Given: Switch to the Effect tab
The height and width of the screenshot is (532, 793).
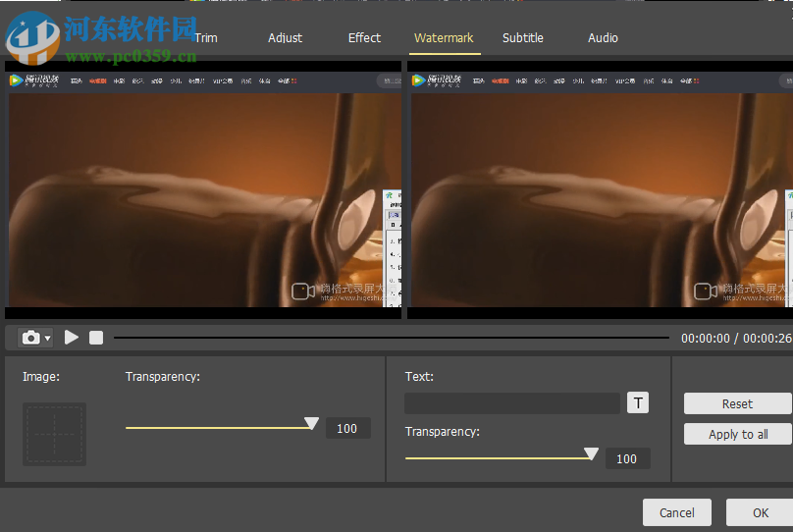Looking at the screenshot, I should pos(364,38).
